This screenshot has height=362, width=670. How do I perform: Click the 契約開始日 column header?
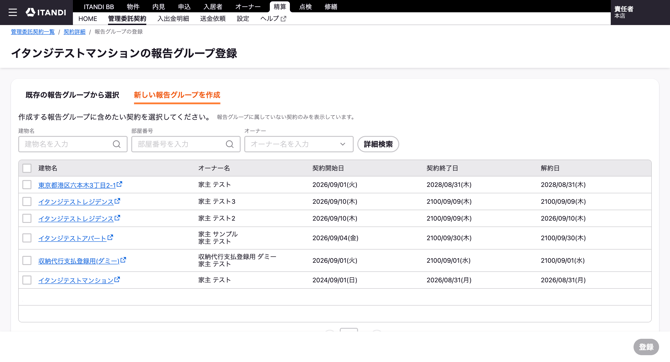point(328,168)
